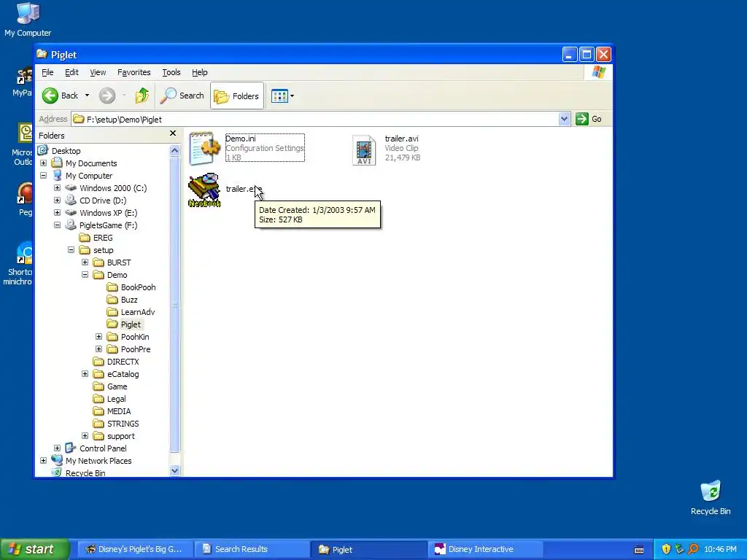Open the Start menu

pos(35,549)
